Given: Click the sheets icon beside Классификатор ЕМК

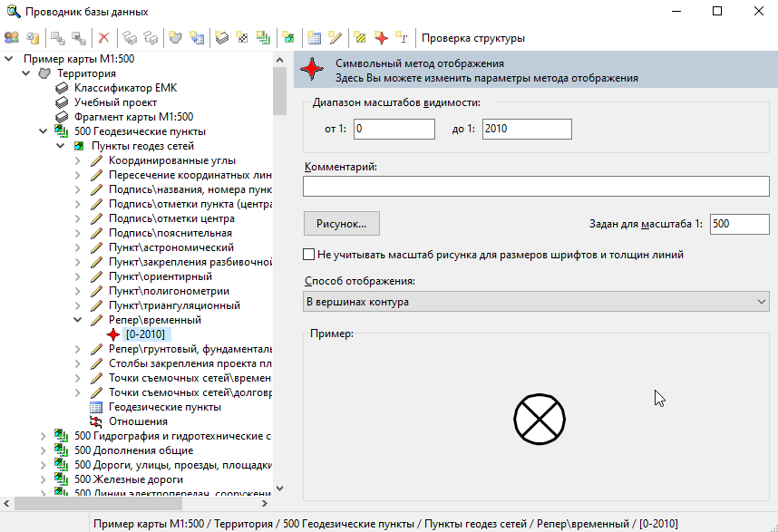Looking at the screenshot, I should (x=62, y=88).
